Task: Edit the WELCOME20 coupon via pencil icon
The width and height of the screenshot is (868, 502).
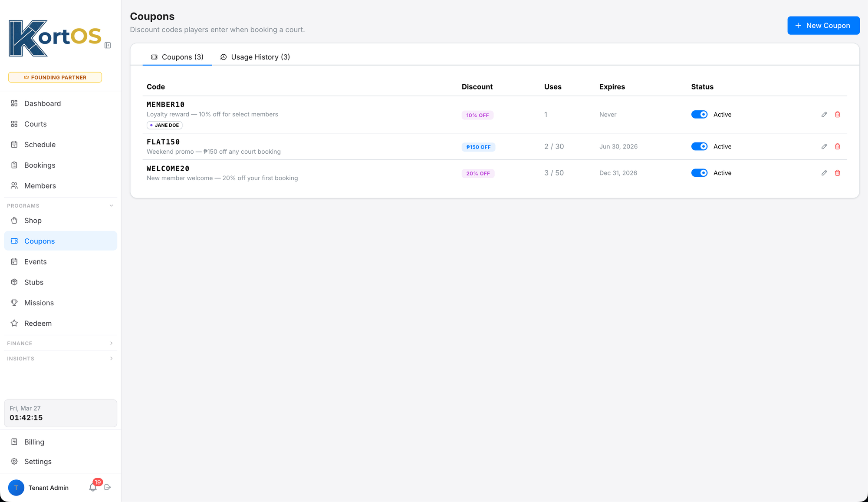Action: click(824, 173)
